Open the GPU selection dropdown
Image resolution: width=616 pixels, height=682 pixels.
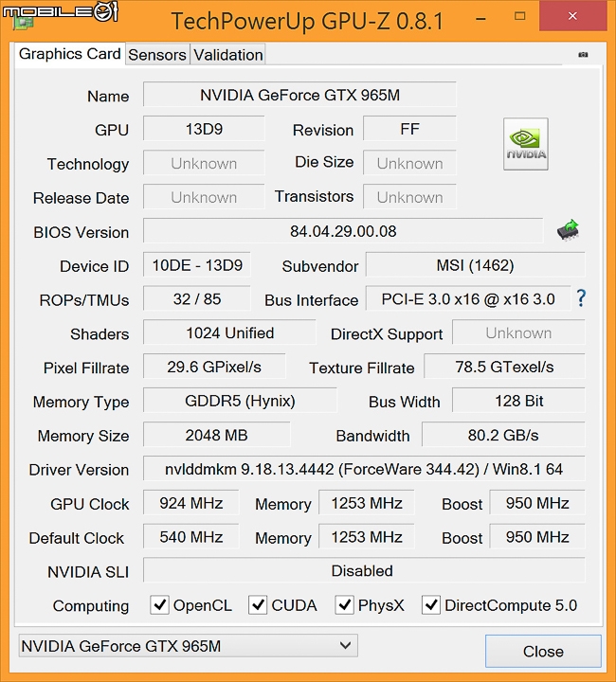(x=188, y=645)
